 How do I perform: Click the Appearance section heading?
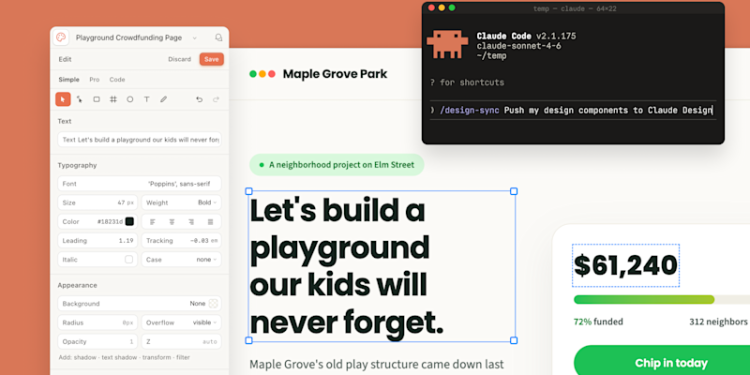point(77,285)
